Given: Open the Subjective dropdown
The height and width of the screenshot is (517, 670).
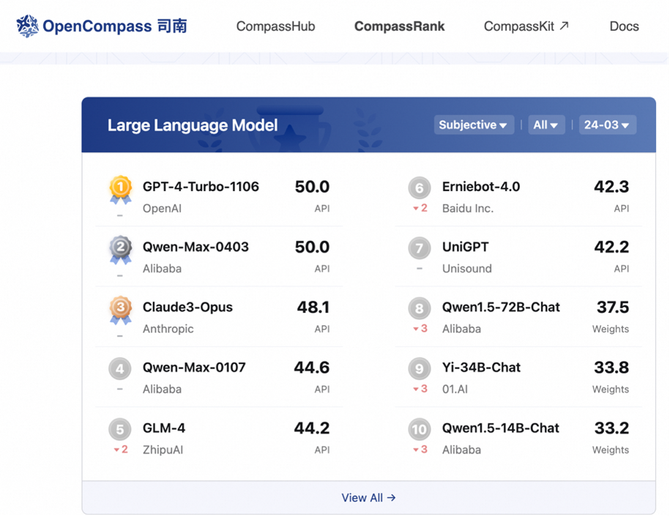Looking at the screenshot, I should [x=474, y=125].
